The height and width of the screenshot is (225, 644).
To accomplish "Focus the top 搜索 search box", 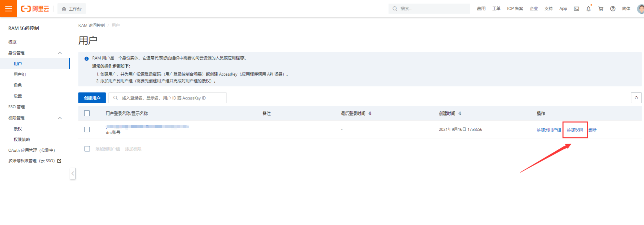I will pyautogui.click(x=430, y=9).
